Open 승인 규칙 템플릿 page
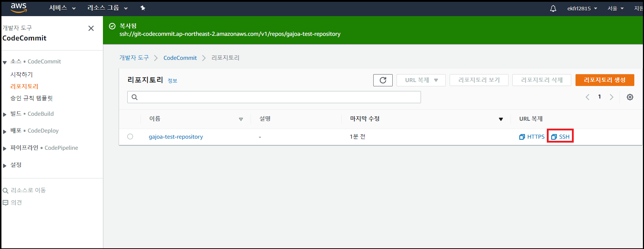Screen dimensions: 644x249 pyautogui.click(x=32, y=98)
